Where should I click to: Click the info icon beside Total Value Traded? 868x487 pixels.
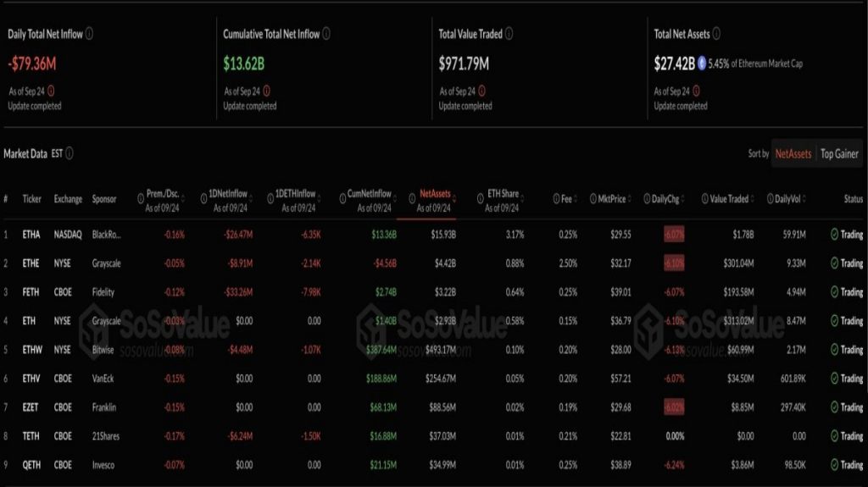point(510,34)
